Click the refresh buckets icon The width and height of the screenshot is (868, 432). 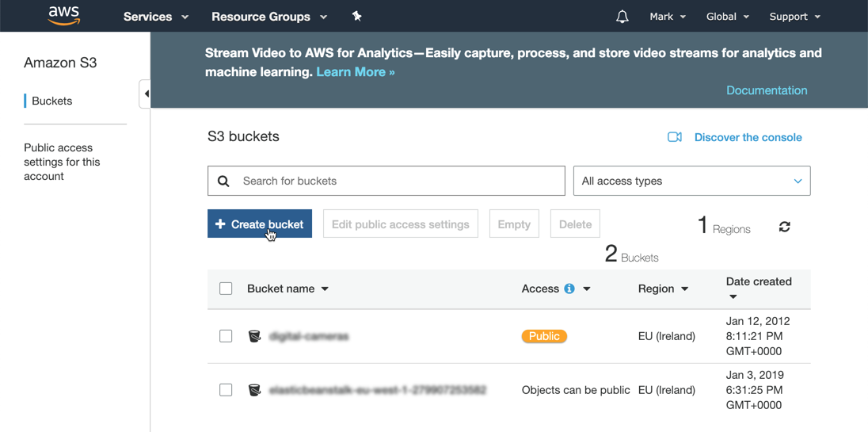pyautogui.click(x=784, y=227)
